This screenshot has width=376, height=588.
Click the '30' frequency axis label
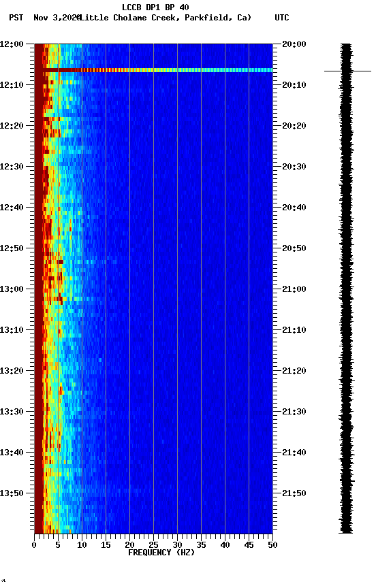point(177,545)
